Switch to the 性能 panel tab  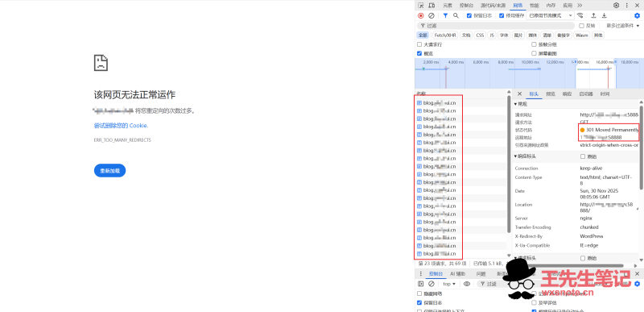click(x=535, y=6)
